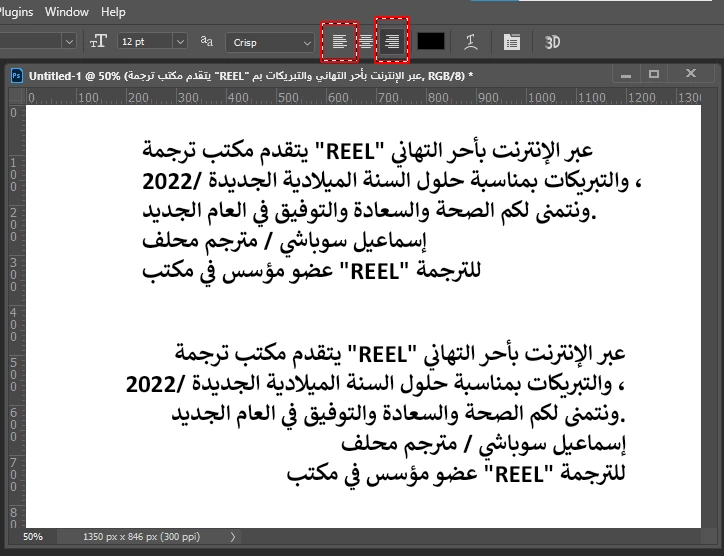Click the Untitled-1 @ 50% document title

[251, 76]
